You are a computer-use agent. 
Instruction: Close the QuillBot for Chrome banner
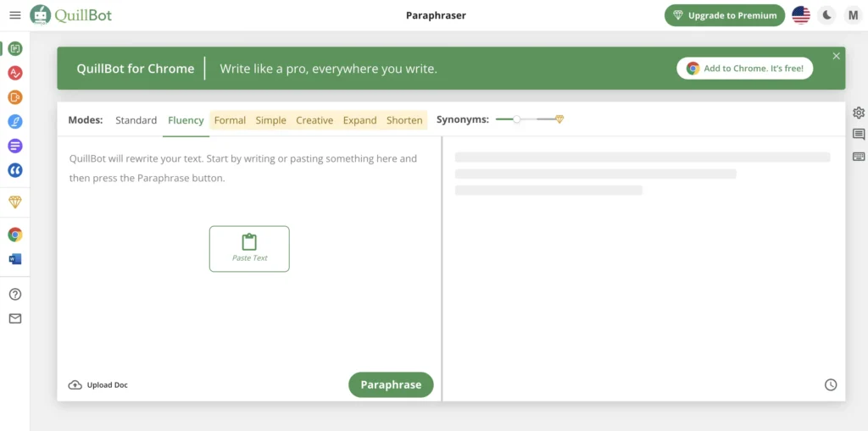pos(837,56)
